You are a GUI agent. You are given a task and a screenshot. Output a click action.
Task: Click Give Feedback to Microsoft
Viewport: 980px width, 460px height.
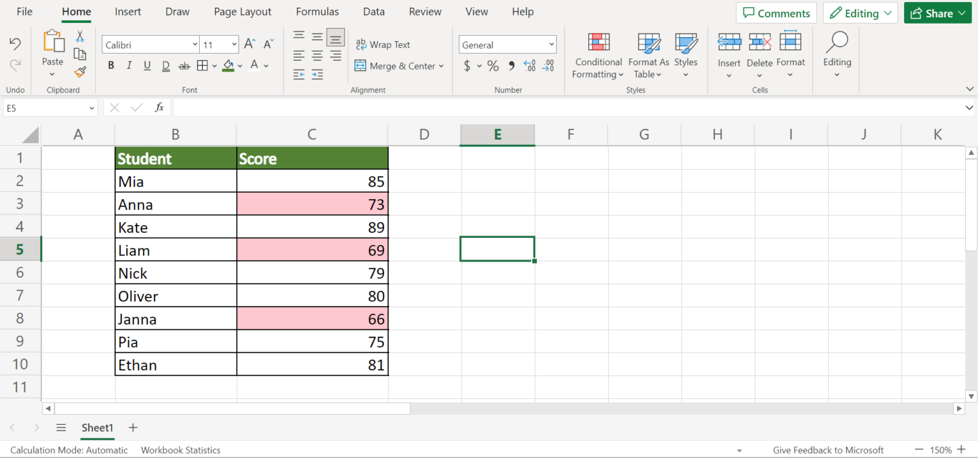828,450
